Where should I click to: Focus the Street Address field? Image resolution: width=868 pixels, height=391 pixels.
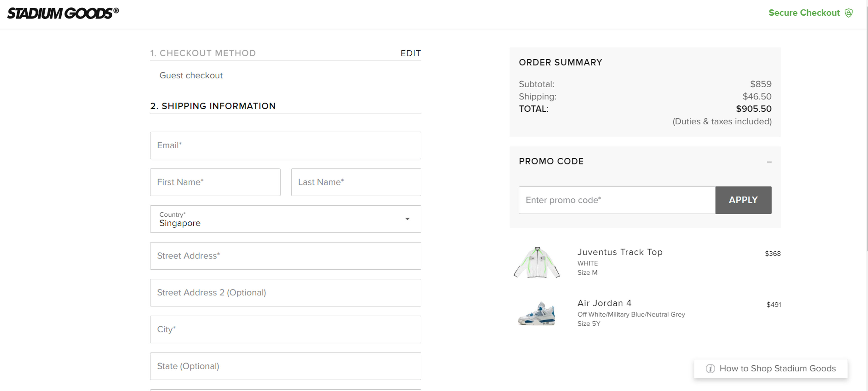click(x=285, y=256)
